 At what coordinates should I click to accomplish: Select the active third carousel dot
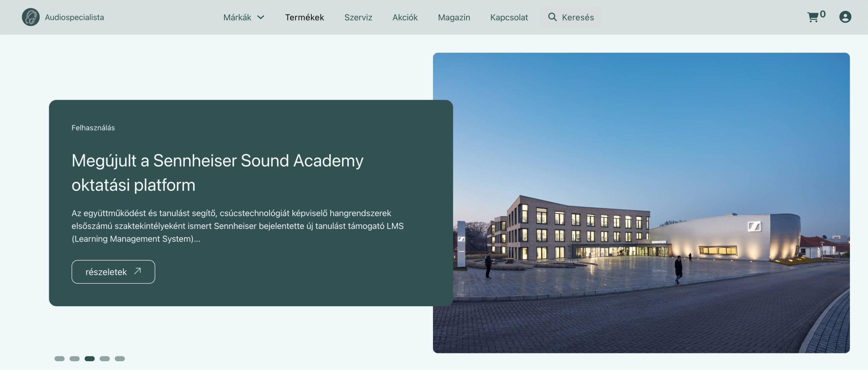pyautogui.click(x=90, y=358)
